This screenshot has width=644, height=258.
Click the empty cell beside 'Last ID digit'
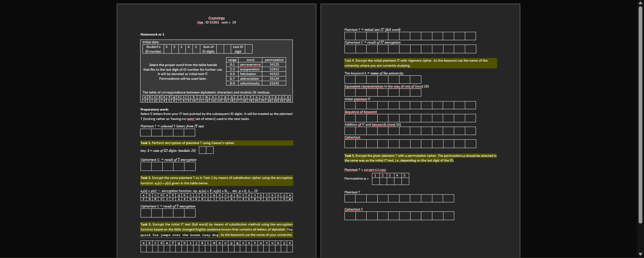(x=249, y=49)
